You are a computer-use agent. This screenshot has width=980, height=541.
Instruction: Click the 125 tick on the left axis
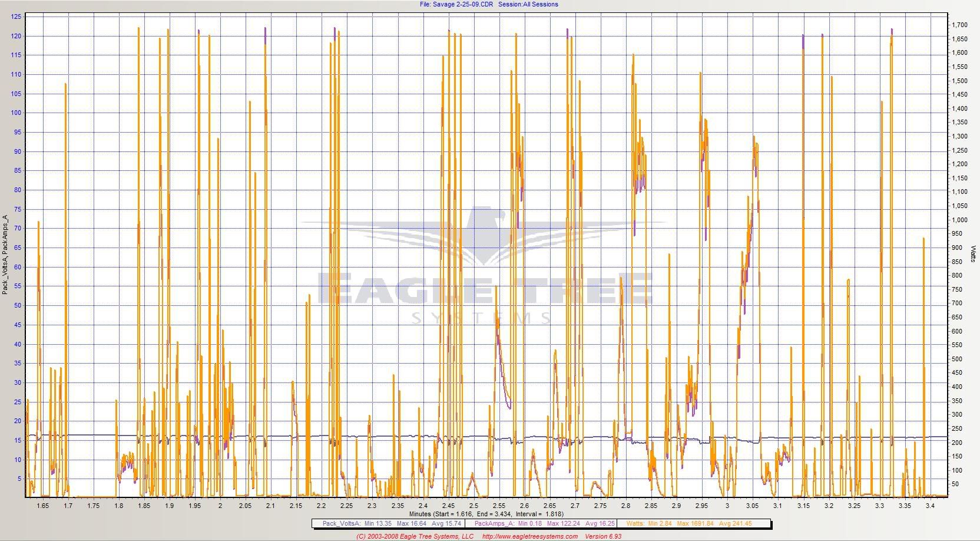tap(16, 17)
